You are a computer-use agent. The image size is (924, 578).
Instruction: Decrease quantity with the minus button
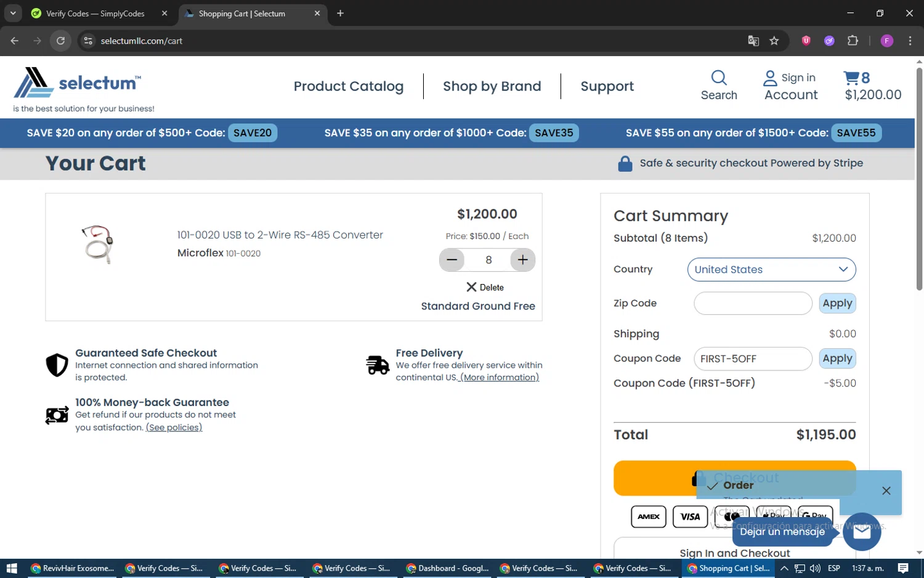coord(452,260)
